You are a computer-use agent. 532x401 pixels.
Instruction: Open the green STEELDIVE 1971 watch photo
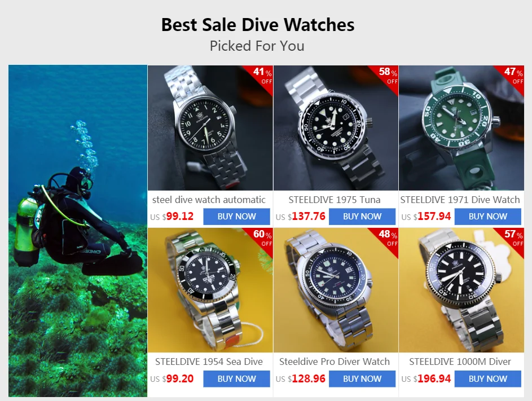[461, 128]
